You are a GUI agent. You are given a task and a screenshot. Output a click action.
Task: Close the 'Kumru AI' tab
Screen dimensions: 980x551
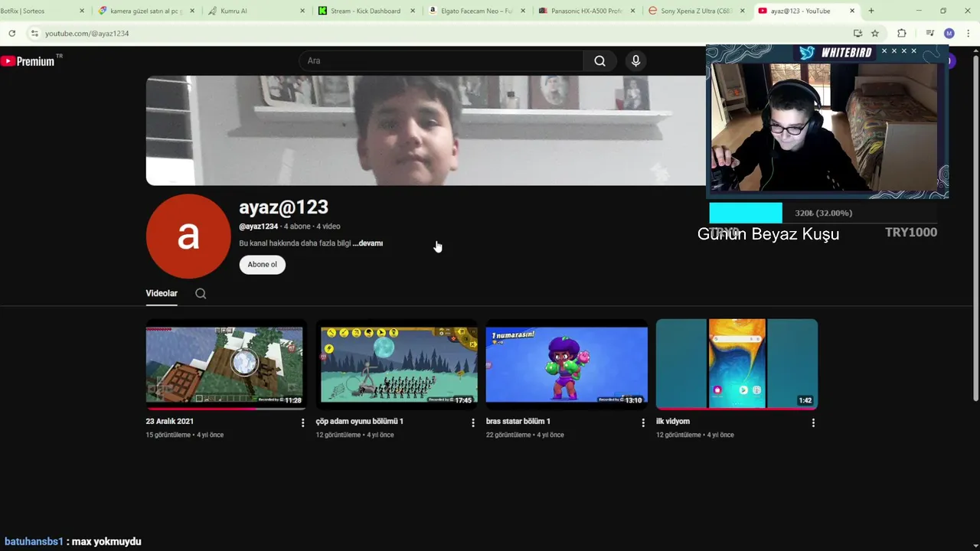pyautogui.click(x=302, y=11)
